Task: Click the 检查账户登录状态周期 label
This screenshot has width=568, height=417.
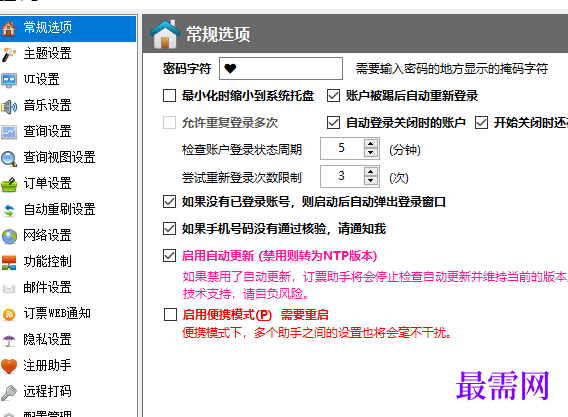Action: pos(242,150)
